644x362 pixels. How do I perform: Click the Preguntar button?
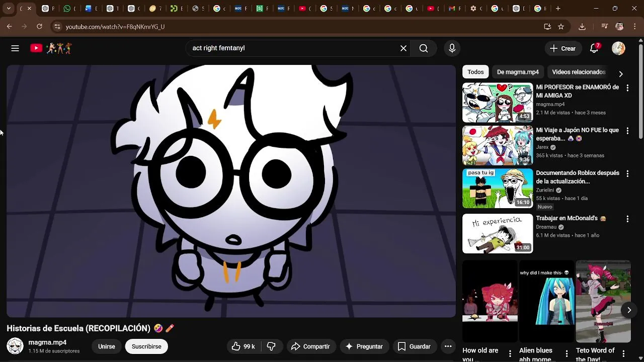click(364, 346)
